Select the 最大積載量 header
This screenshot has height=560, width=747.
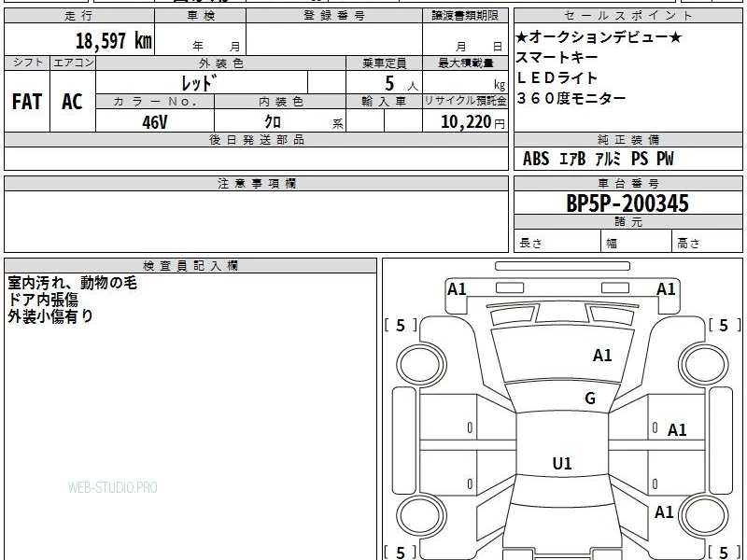coord(465,63)
